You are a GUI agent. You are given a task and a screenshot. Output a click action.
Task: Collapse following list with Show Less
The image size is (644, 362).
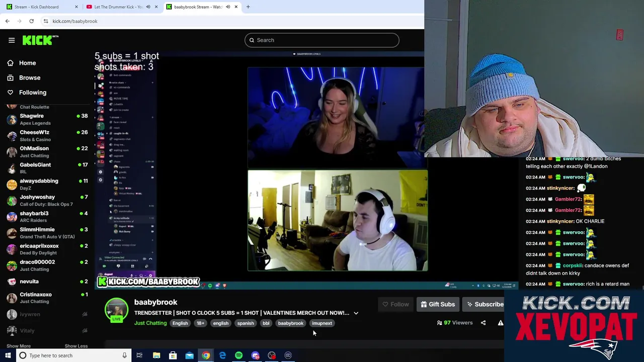point(76,346)
